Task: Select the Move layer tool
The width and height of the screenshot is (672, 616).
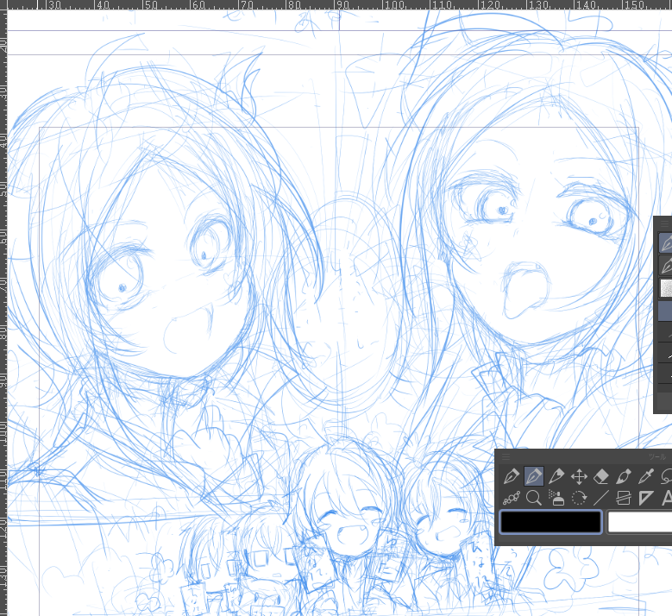Action: [579, 476]
